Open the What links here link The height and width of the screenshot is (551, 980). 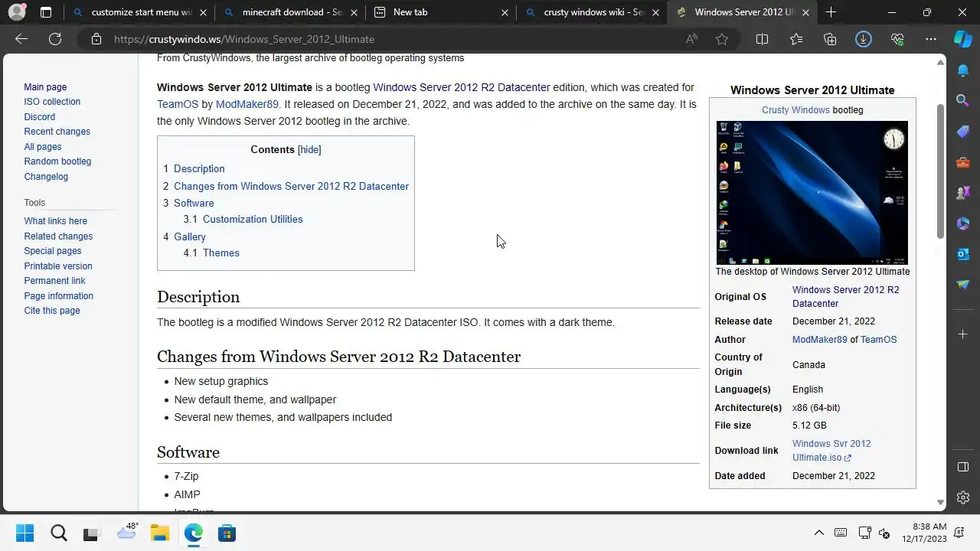tap(56, 221)
